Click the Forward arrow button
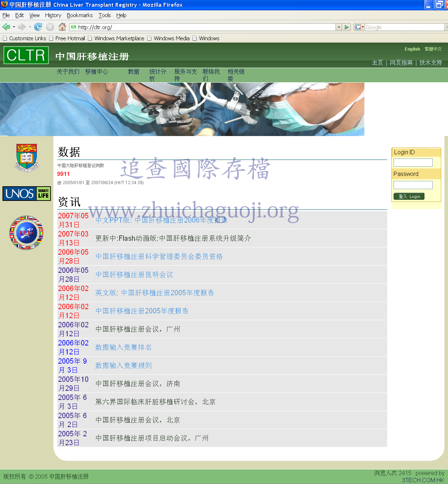Viewport: 448px width, 484px height. (22, 27)
